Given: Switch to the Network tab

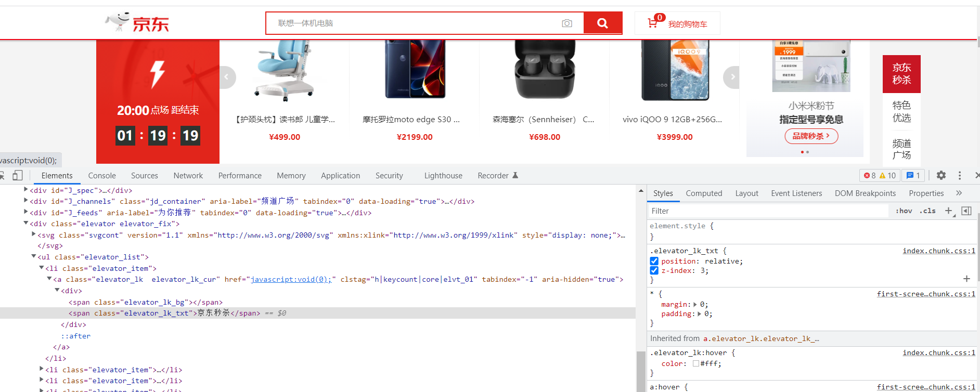Looking at the screenshot, I should point(188,176).
